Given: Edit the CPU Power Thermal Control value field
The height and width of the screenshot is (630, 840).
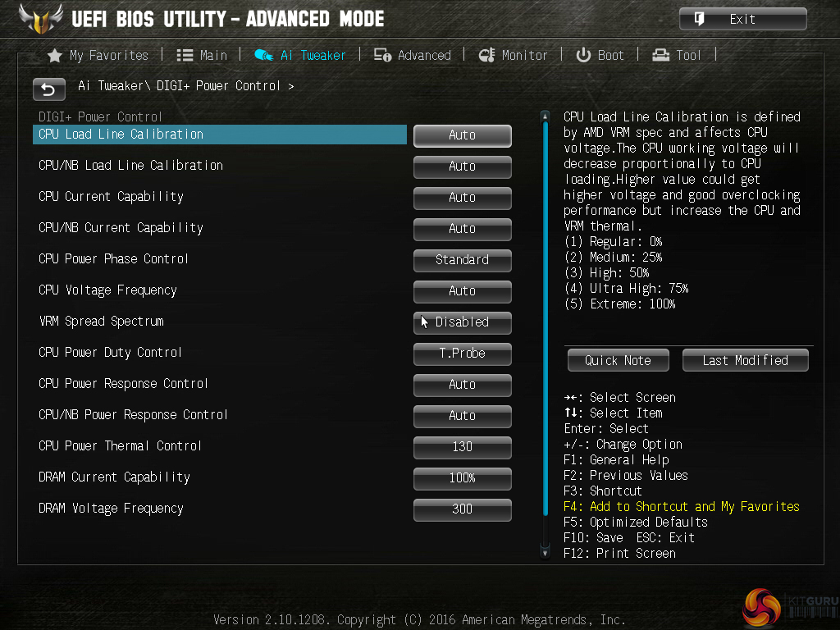Looking at the screenshot, I should pyautogui.click(x=463, y=447).
